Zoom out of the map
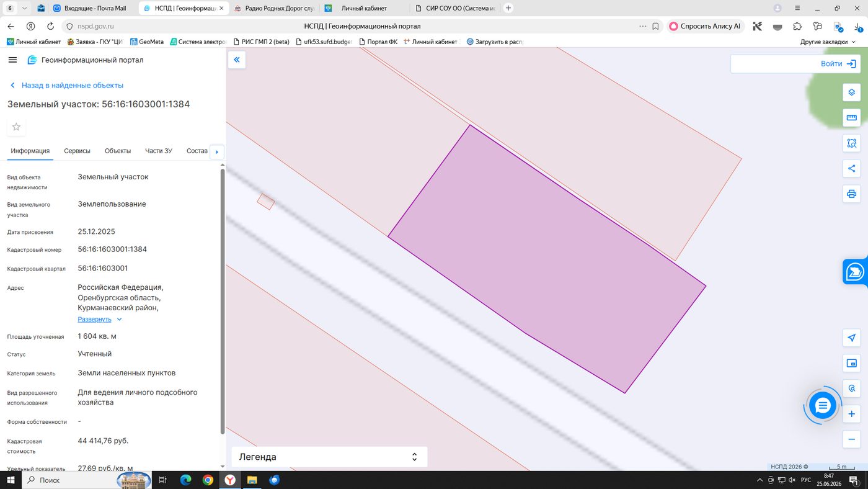 coord(851,439)
